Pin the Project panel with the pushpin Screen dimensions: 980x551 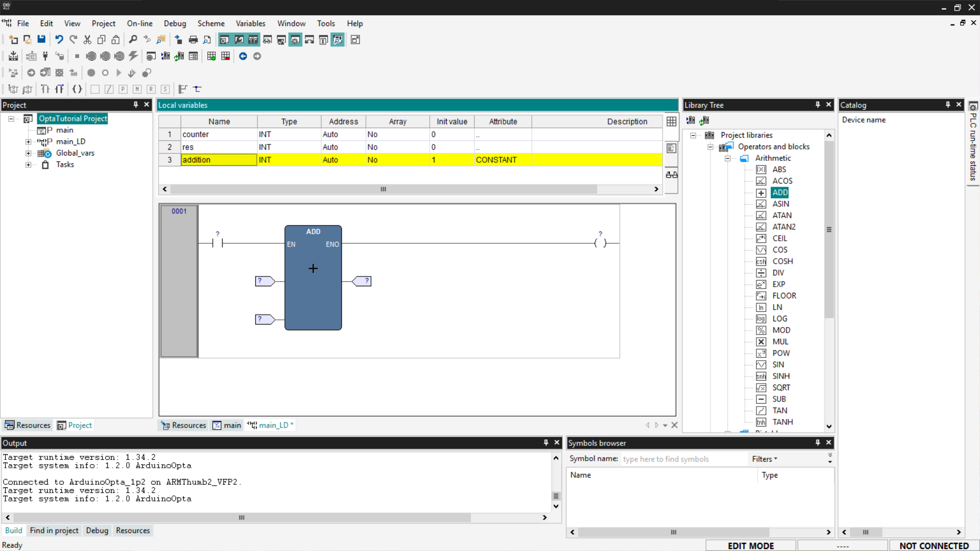136,105
